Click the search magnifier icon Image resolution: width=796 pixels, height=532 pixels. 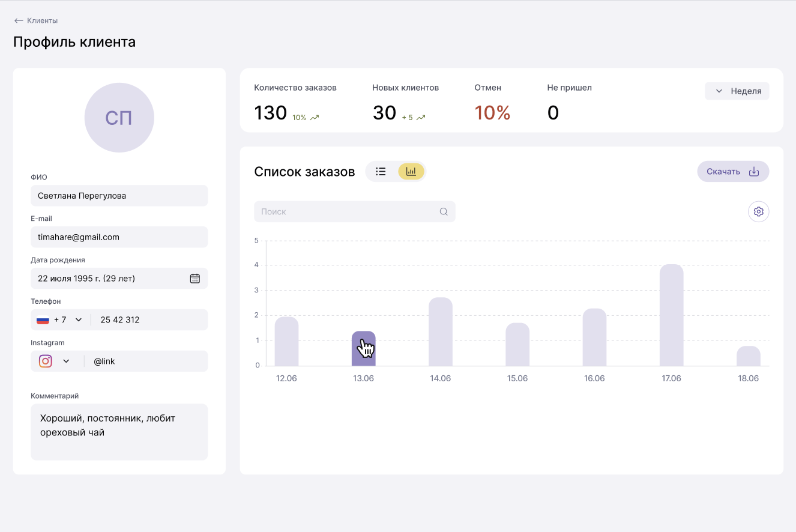pyautogui.click(x=444, y=212)
